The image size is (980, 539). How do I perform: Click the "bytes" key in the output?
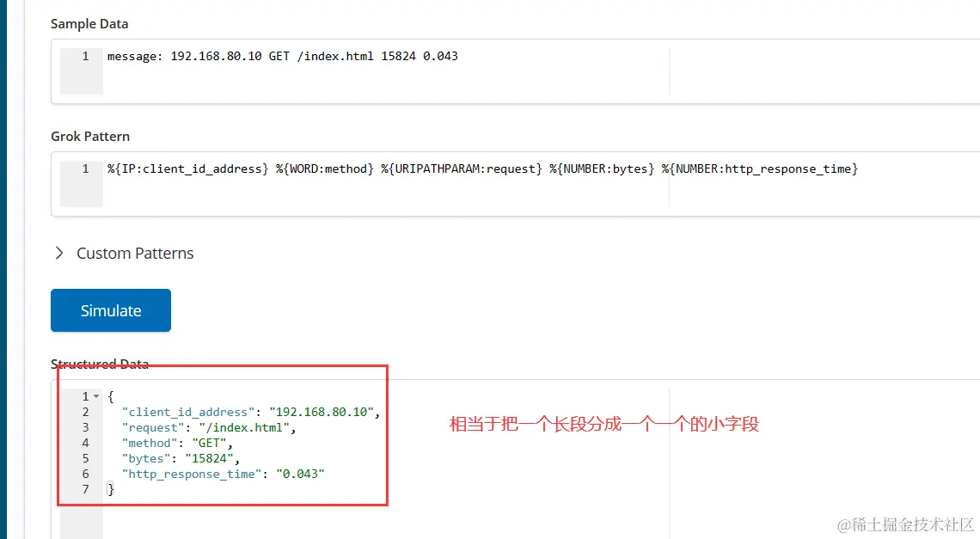pyautogui.click(x=145, y=459)
